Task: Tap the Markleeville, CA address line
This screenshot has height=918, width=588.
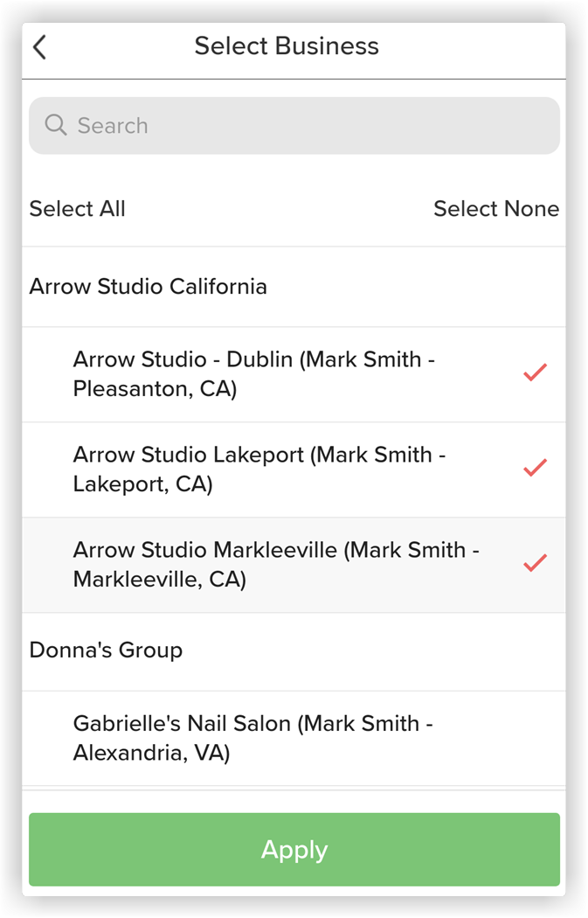Action: pyautogui.click(x=160, y=580)
